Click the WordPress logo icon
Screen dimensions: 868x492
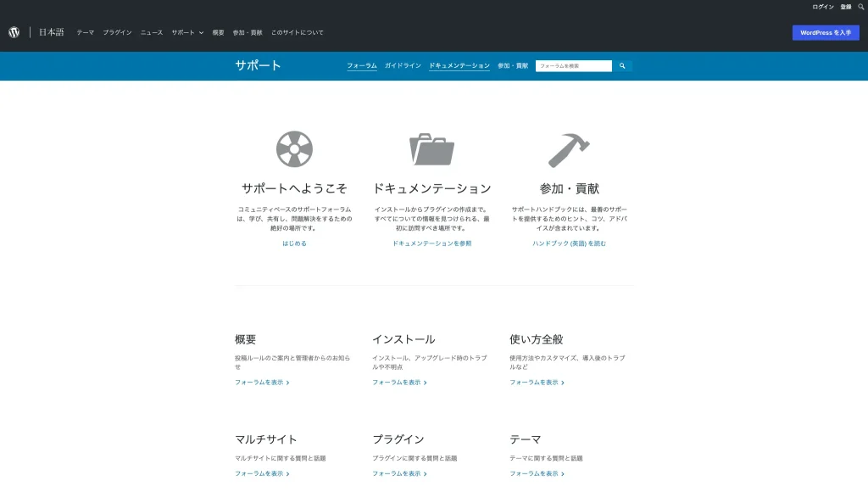click(14, 33)
